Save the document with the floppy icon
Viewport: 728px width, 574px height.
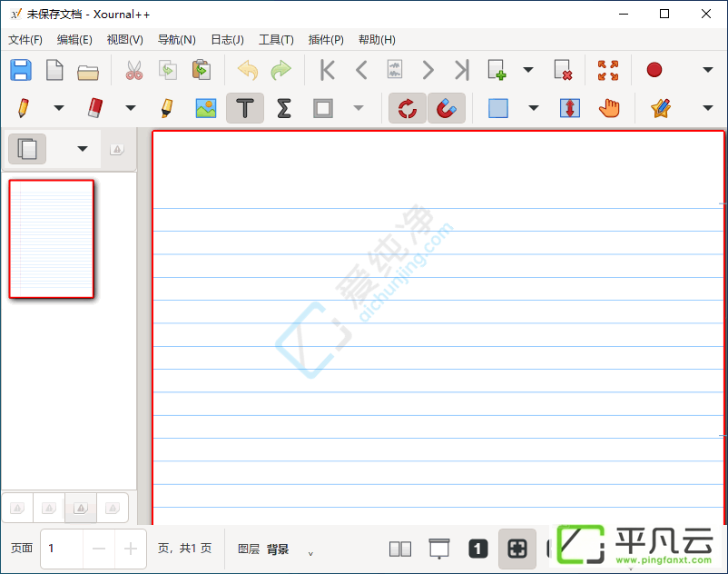click(21, 70)
